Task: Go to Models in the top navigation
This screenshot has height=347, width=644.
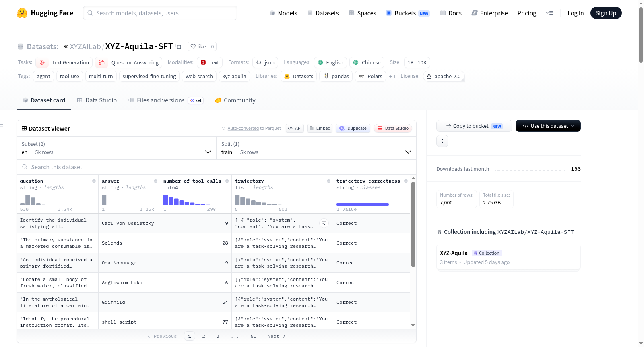Action: (283, 13)
